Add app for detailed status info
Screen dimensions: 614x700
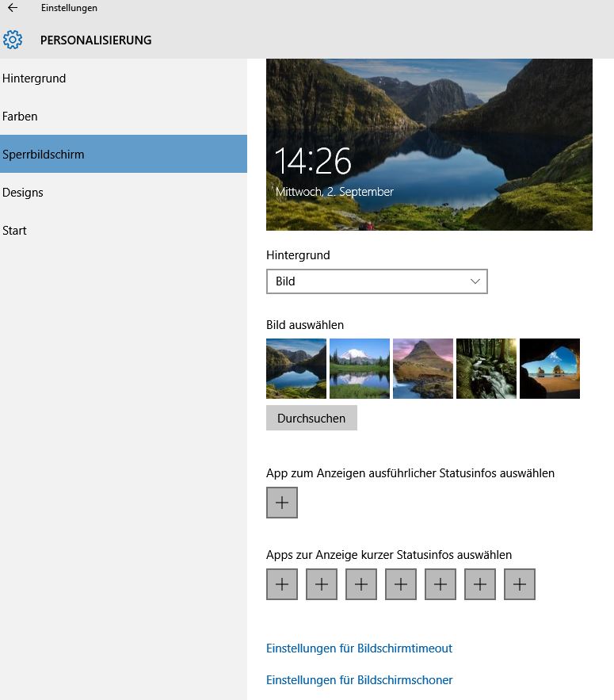click(282, 503)
